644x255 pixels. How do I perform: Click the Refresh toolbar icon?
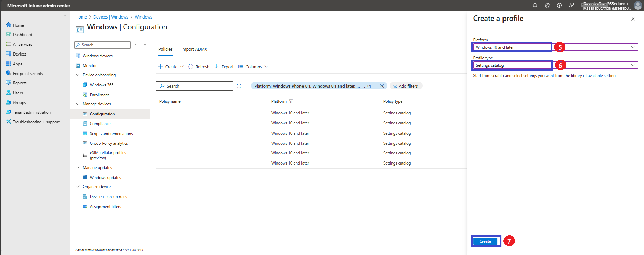click(x=191, y=67)
